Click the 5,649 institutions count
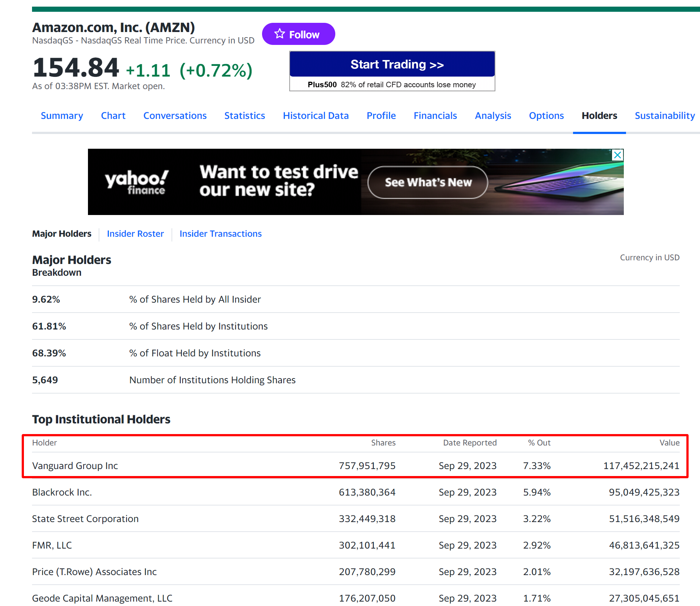Viewport: 700px width, 606px height. (45, 380)
